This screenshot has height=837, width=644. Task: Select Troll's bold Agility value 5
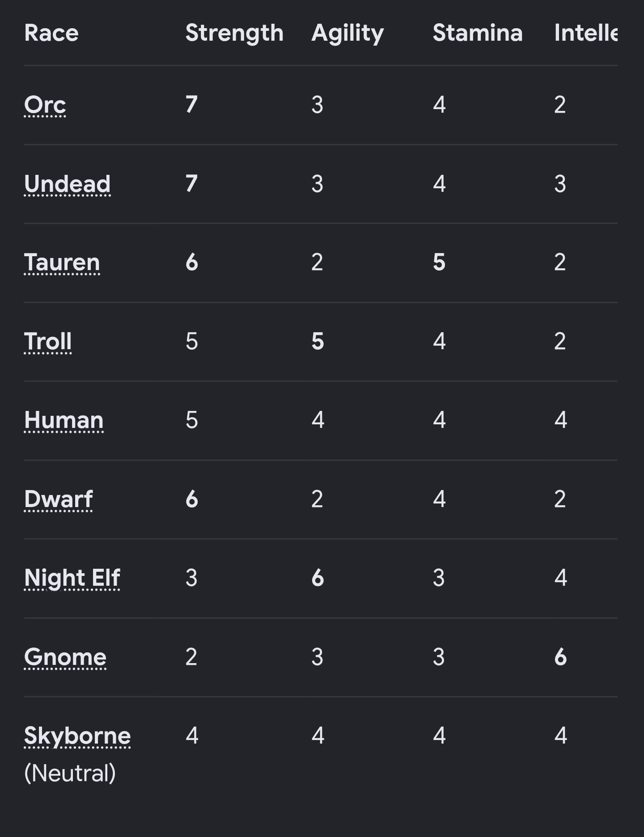(318, 342)
